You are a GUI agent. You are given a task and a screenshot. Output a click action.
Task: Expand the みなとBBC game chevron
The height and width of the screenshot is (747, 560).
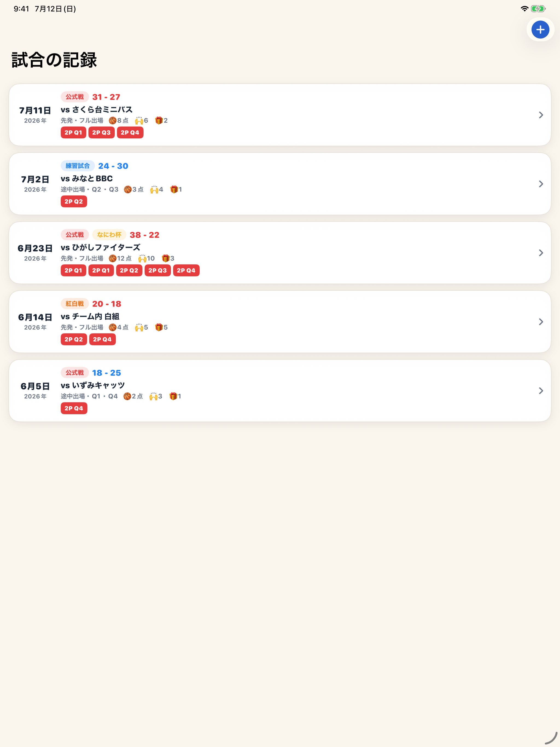point(541,184)
